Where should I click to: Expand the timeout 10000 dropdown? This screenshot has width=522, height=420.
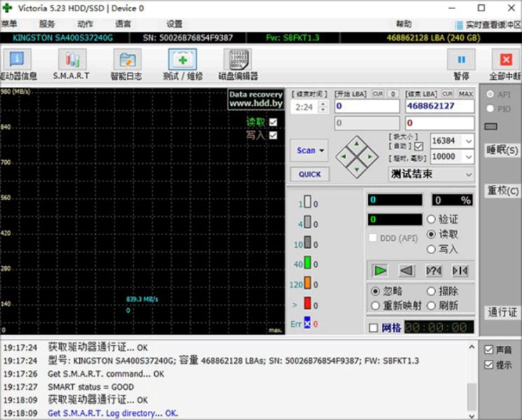469,157
